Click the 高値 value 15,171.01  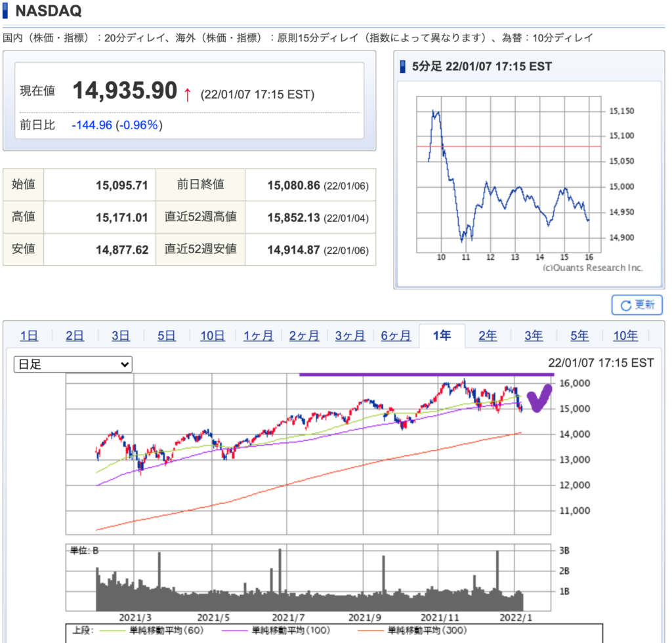(x=121, y=218)
